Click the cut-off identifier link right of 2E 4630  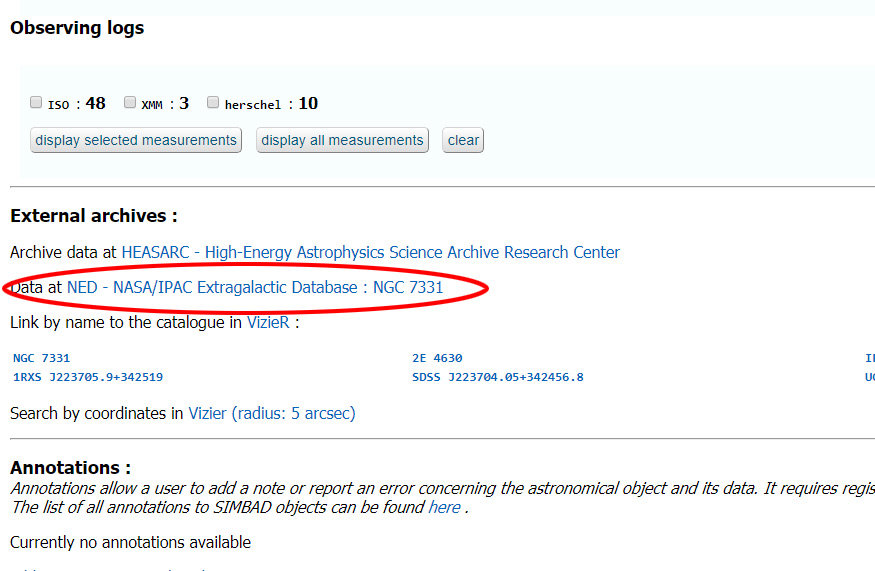(x=869, y=358)
